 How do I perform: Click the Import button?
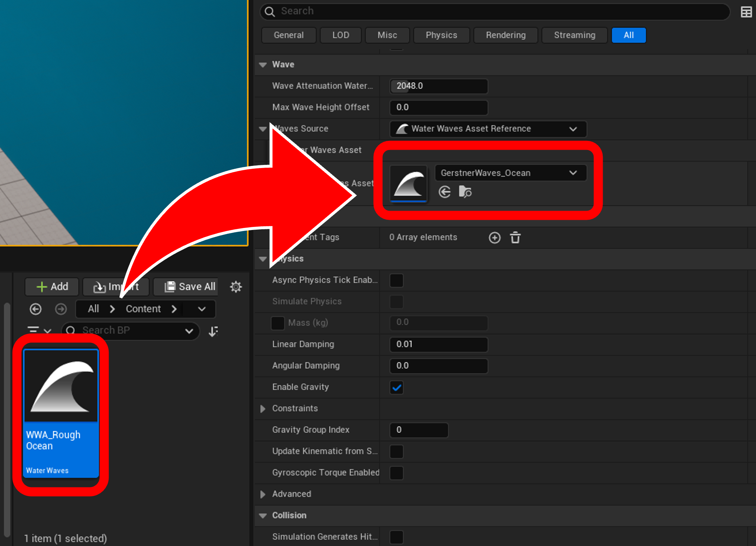[116, 287]
